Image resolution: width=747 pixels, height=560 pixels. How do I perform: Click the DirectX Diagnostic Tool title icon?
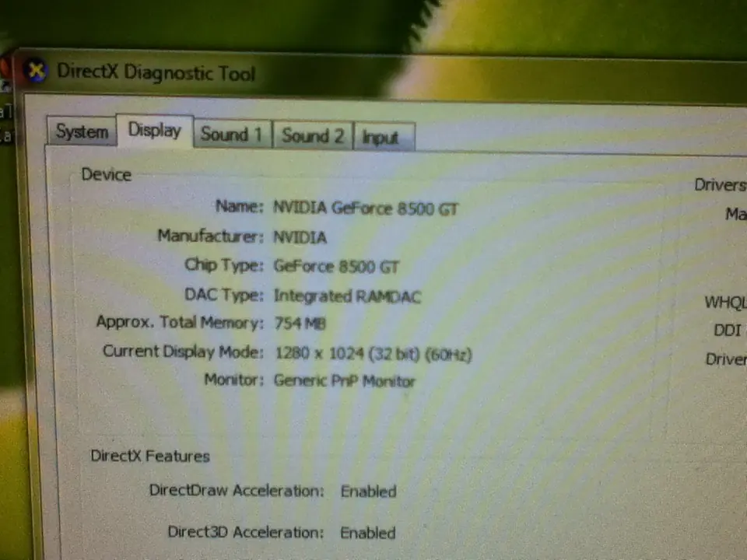[36, 71]
